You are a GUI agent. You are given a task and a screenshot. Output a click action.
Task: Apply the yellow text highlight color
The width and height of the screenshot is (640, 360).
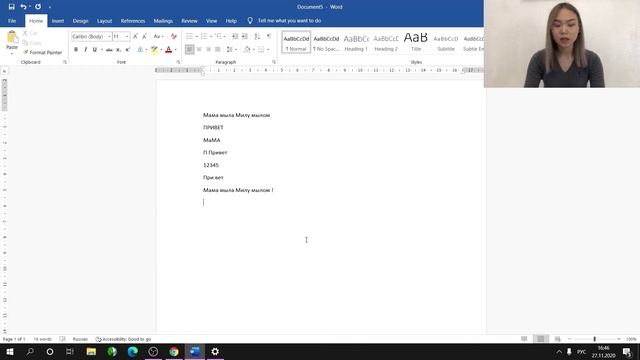154,50
